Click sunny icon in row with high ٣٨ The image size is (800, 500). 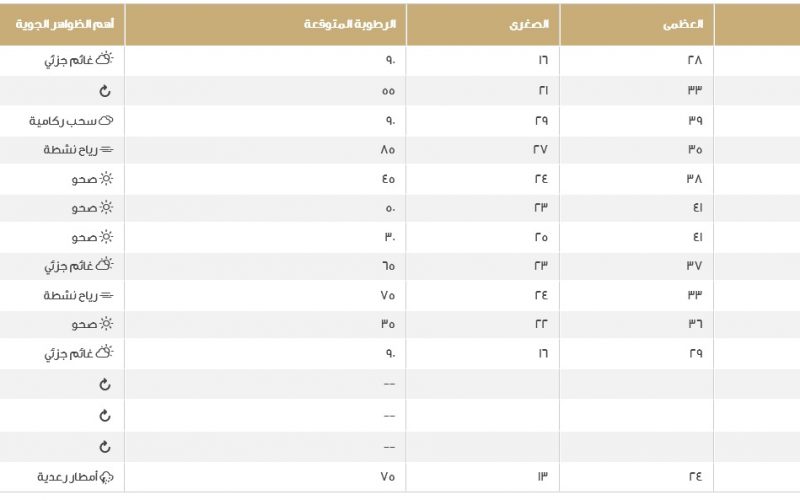(x=106, y=179)
